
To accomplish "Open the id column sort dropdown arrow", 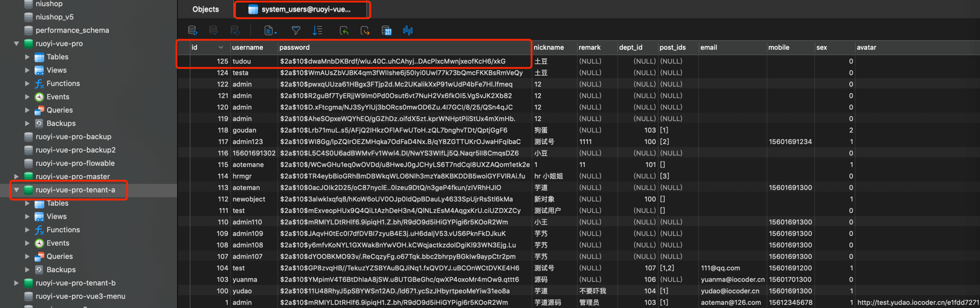I will (x=221, y=47).
